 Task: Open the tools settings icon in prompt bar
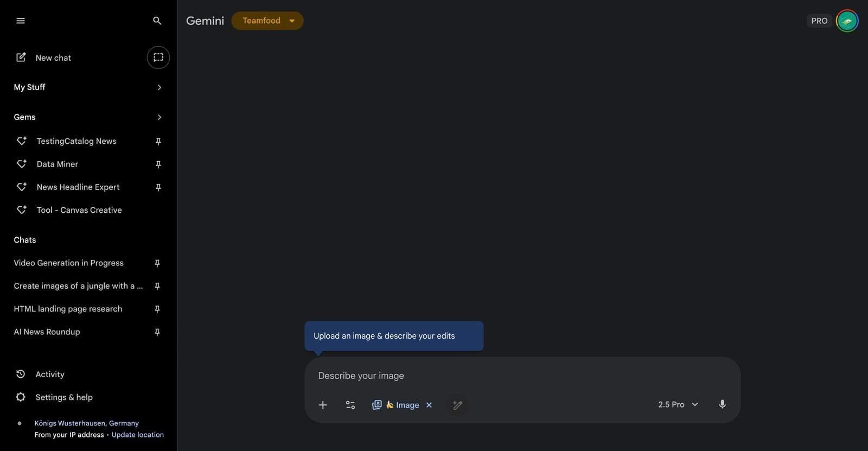point(350,405)
